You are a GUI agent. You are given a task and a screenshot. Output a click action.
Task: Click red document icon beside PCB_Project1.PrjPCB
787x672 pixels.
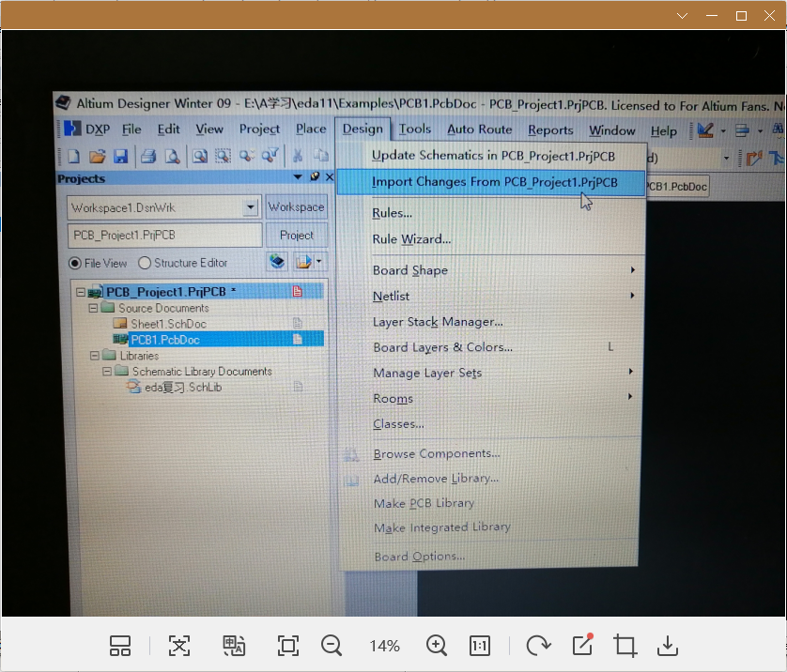(x=297, y=291)
